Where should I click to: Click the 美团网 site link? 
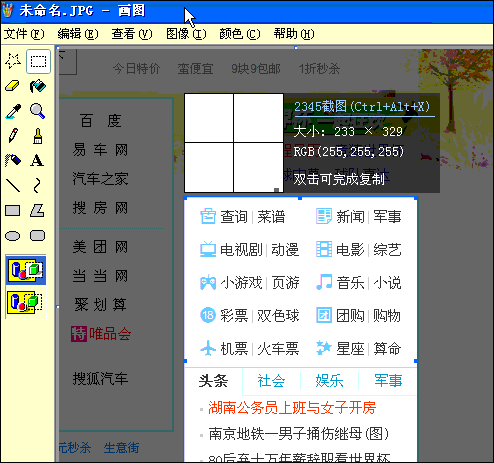click(100, 247)
